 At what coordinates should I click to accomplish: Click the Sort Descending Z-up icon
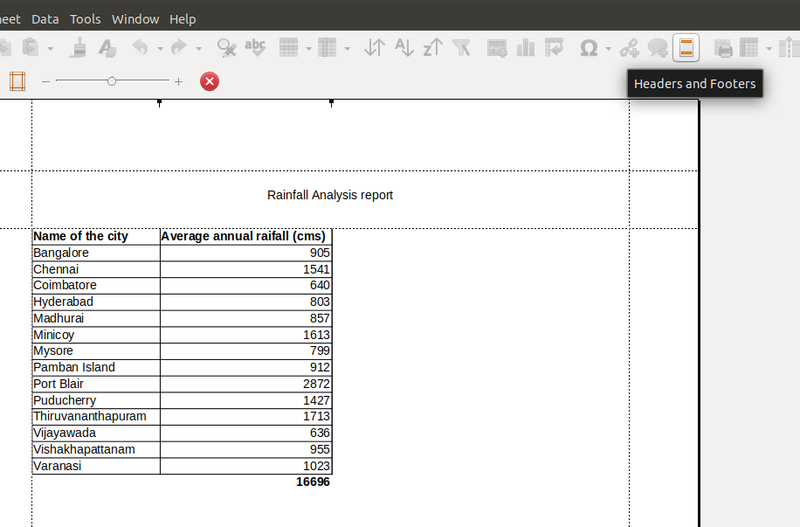pos(433,48)
